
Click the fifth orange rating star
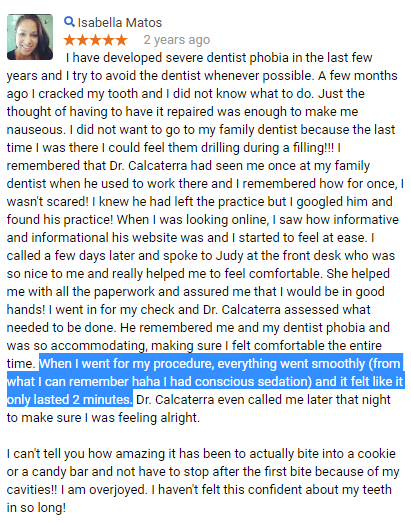(x=121, y=40)
